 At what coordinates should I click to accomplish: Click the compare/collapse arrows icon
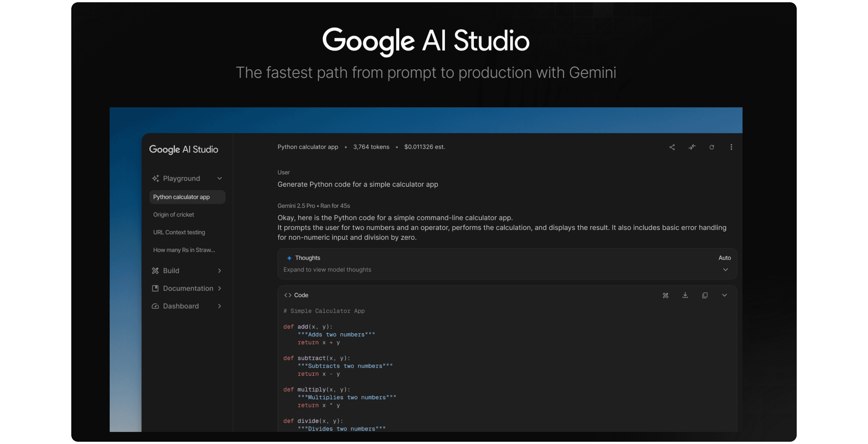click(692, 147)
